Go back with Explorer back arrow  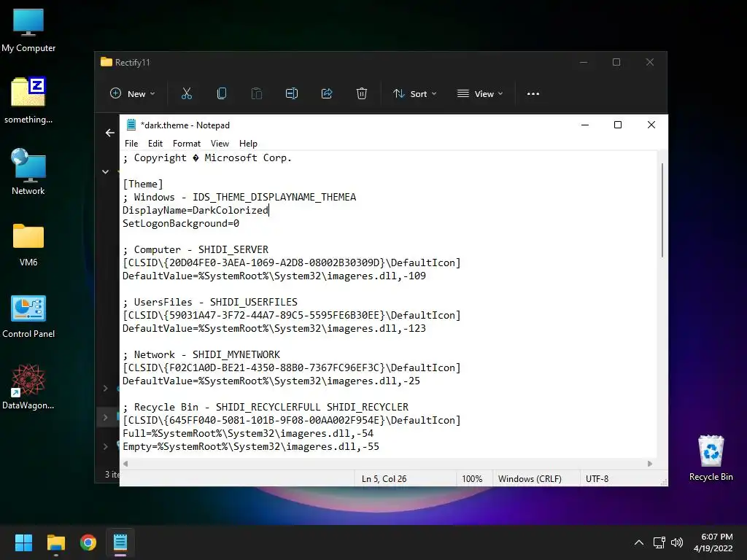point(110,133)
